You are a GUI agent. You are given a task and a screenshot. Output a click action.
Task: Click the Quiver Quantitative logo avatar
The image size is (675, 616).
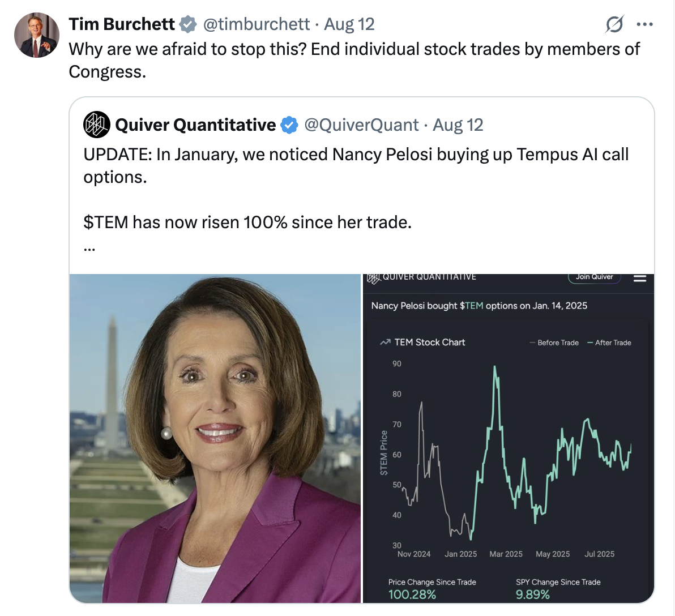pyautogui.click(x=96, y=125)
